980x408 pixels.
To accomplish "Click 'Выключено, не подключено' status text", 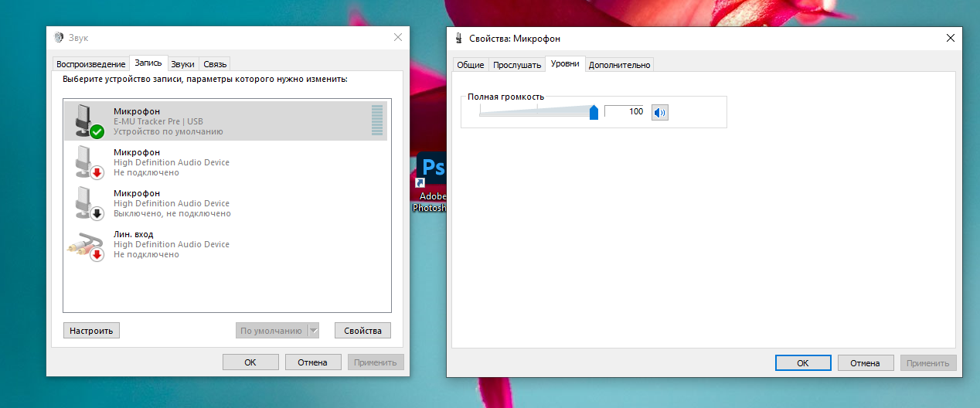I will click(172, 213).
